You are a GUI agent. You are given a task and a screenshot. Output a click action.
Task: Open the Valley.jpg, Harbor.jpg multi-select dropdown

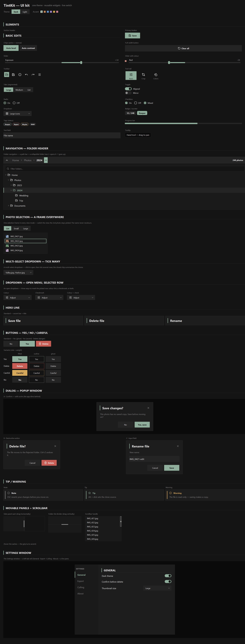(x=18, y=272)
